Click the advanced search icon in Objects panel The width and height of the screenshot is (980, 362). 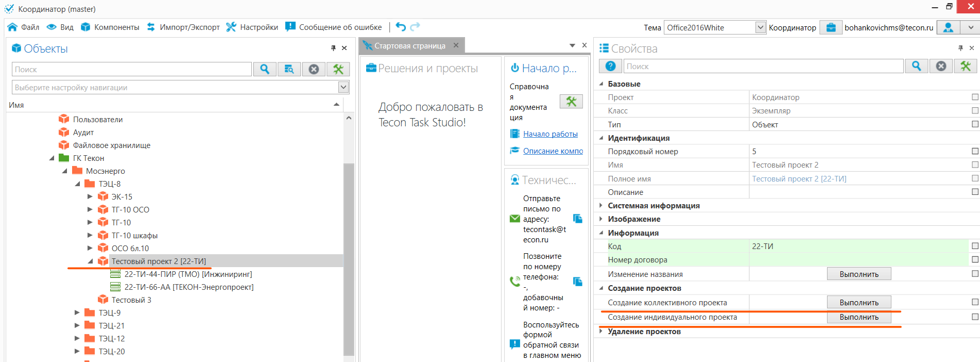click(289, 69)
